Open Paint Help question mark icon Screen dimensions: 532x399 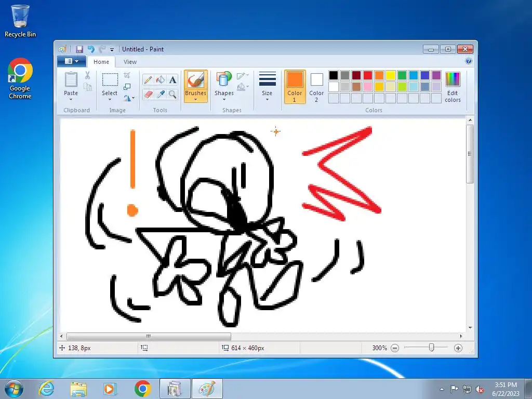[x=469, y=61]
